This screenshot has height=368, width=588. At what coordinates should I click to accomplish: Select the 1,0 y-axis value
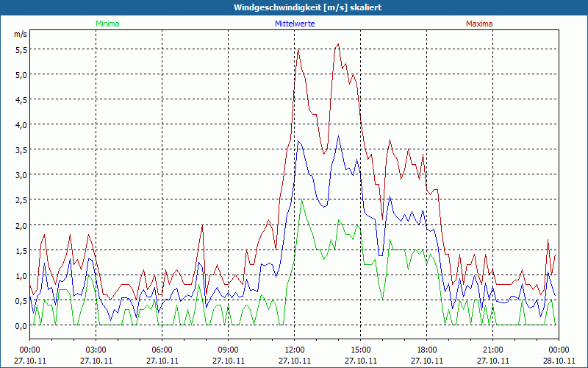[21, 276]
